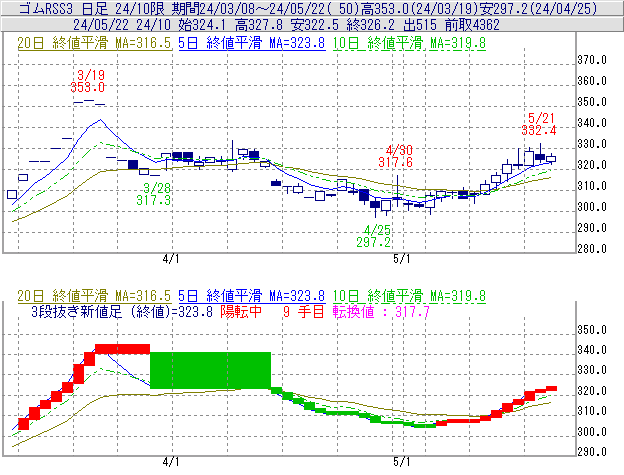Click the 370.0 price axis label
This screenshot has width=624, height=475.
coord(592,60)
